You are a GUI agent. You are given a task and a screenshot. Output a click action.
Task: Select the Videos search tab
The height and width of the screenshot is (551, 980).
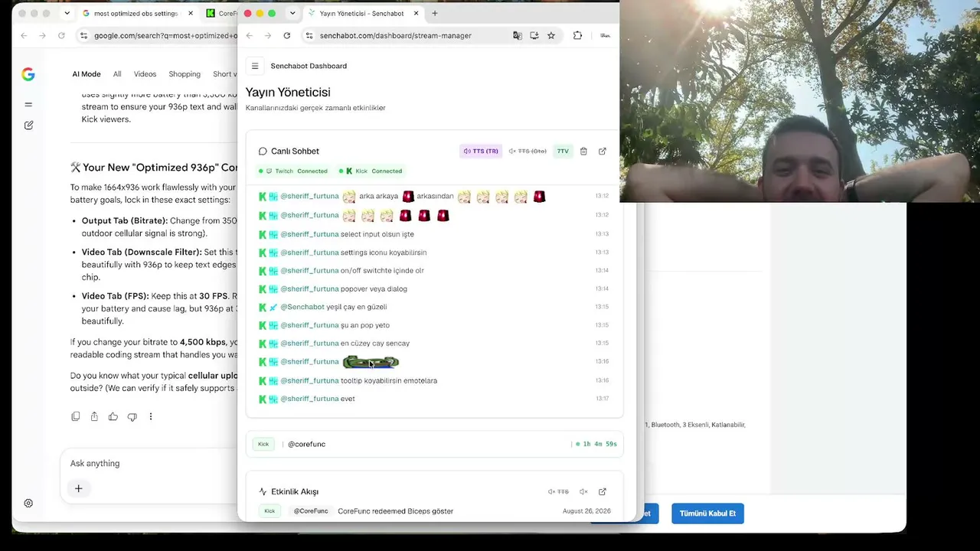pos(145,74)
